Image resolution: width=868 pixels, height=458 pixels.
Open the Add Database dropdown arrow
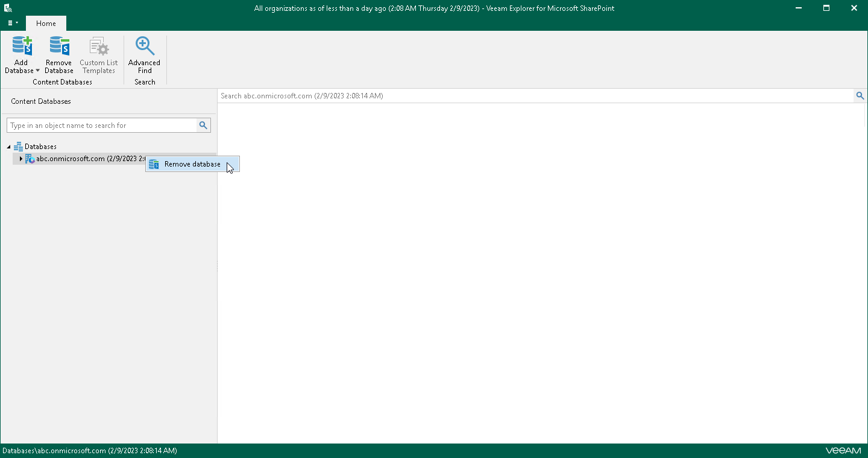37,71
